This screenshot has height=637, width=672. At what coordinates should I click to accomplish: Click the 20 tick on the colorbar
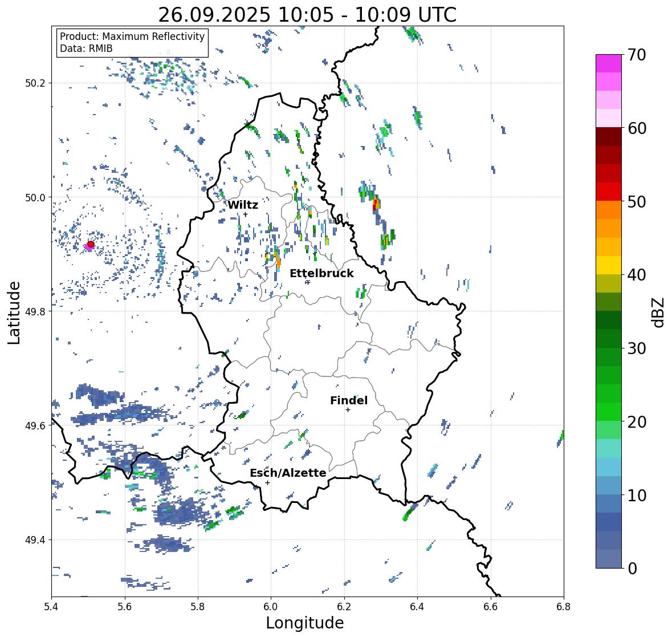[637, 422]
